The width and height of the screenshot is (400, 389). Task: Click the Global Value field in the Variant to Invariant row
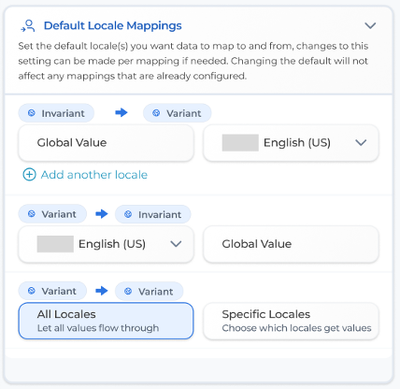tap(291, 244)
